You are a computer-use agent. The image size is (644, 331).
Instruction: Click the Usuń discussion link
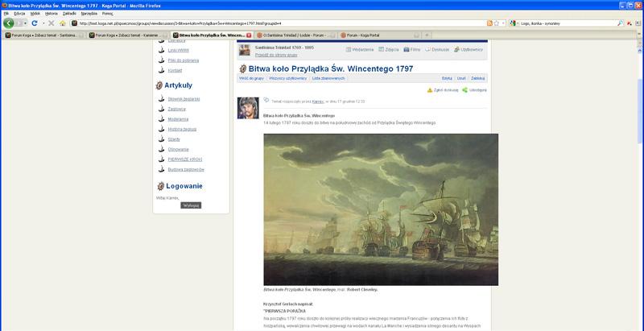coord(461,78)
